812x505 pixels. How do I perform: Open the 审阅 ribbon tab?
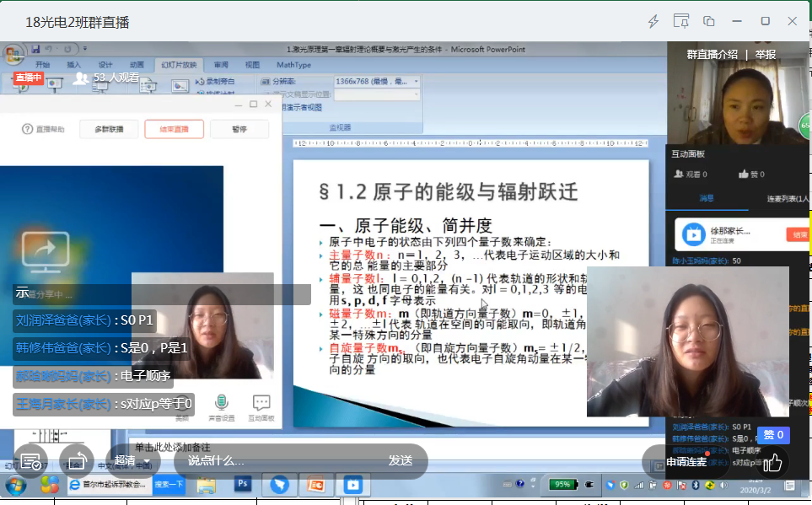coord(221,65)
